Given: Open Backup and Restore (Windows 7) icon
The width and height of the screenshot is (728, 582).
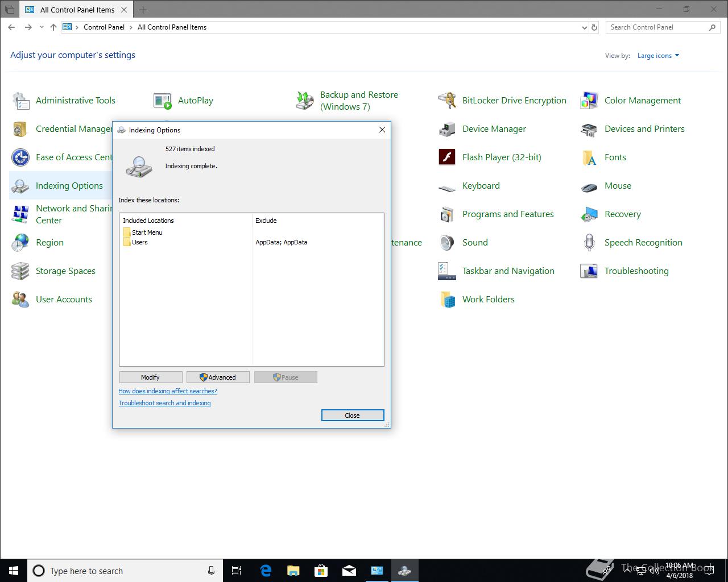Looking at the screenshot, I should (x=305, y=101).
